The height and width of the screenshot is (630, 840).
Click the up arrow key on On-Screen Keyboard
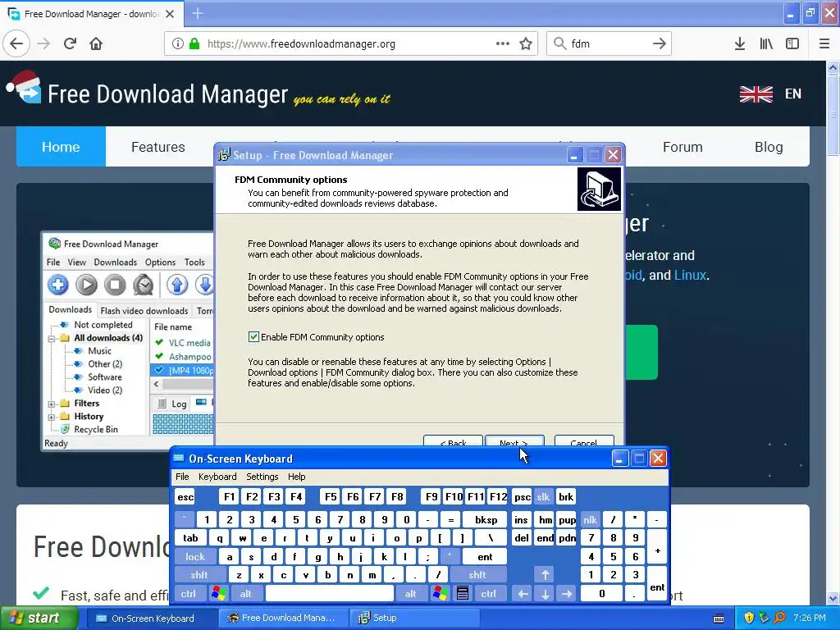(x=545, y=574)
